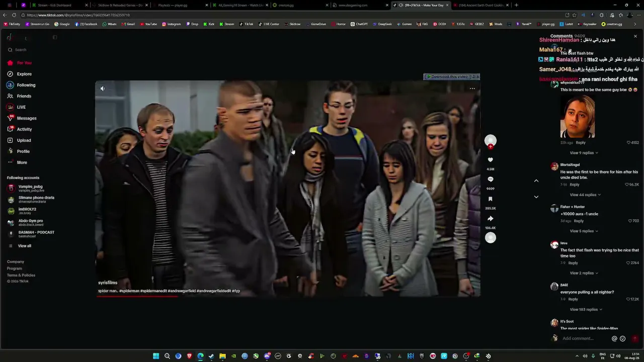
Task: Open the taskbar clock and date
Action: coord(632,356)
